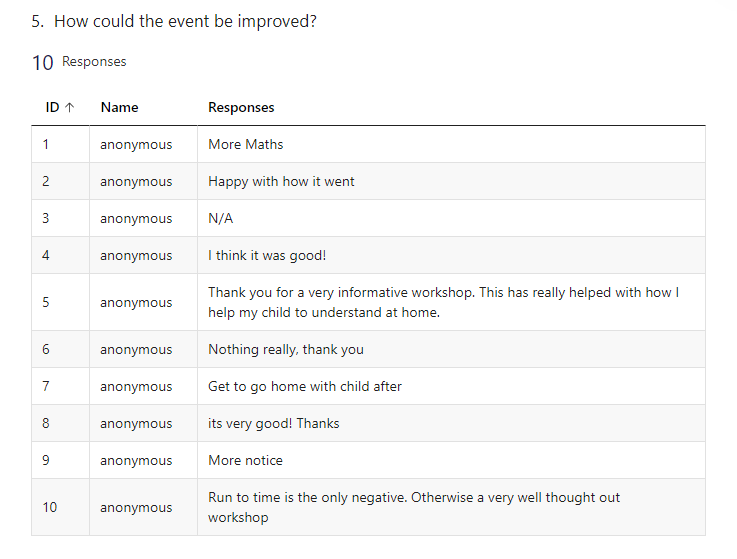Screen dimensions: 737x559
Task: Click the 'More notice' response
Action: coord(245,460)
